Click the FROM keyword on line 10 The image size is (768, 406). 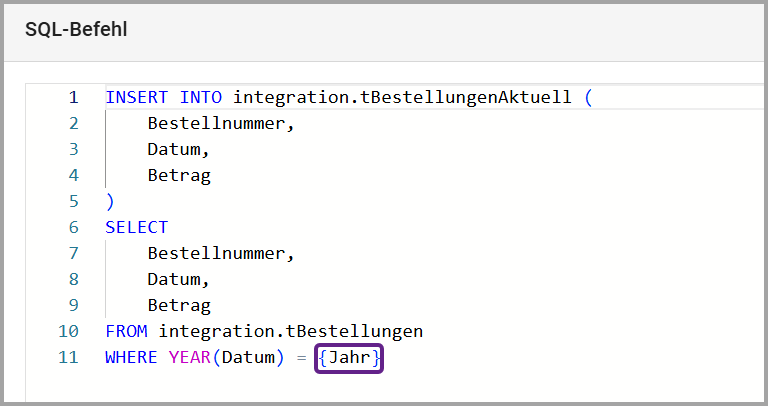126,331
